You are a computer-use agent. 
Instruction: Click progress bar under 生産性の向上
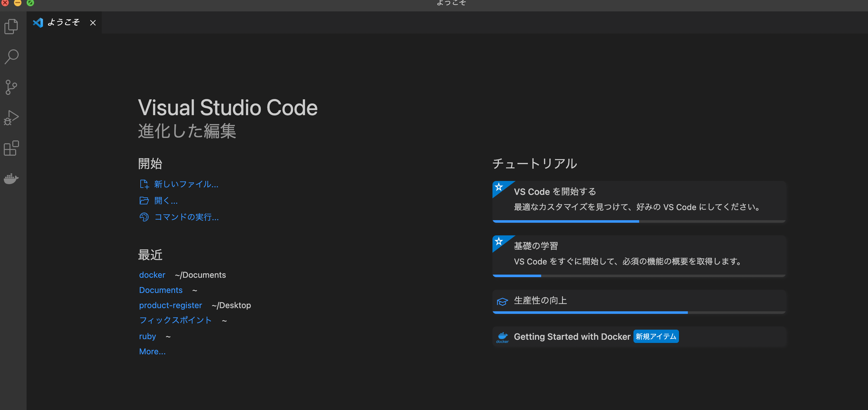coord(639,312)
